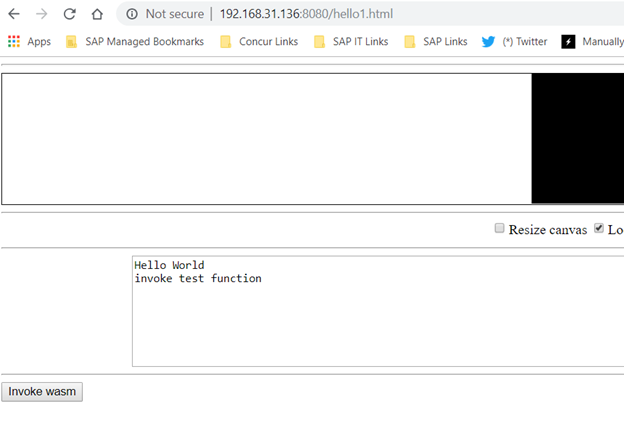The height and width of the screenshot is (428, 624).
Task: Open the Manually bookmark with lightning icon
Action: coord(592,41)
